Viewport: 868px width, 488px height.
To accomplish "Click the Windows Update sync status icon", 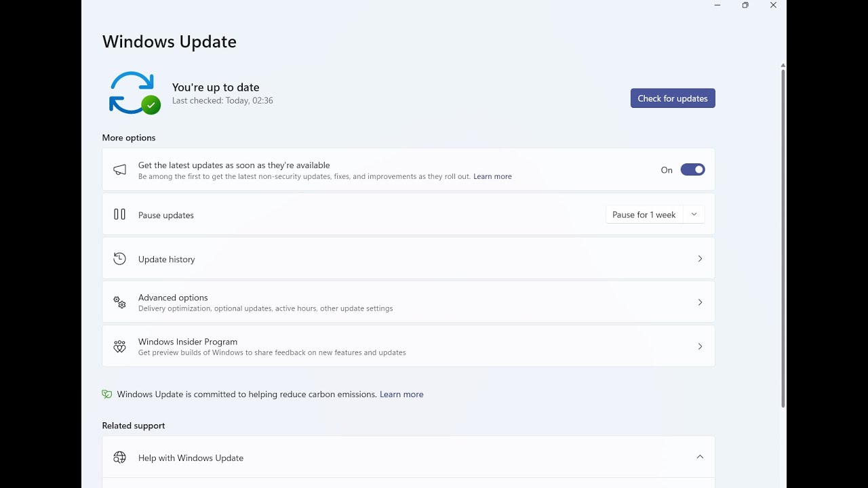I will tap(134, 93).
